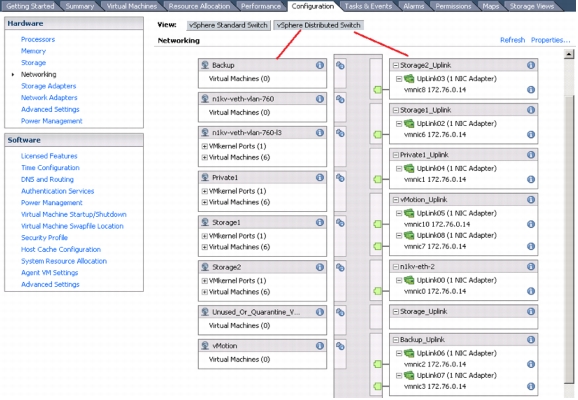Collapse the vMotion_Uplink group
The height and width of the screenshot is (400, 578).
[396, 200]
